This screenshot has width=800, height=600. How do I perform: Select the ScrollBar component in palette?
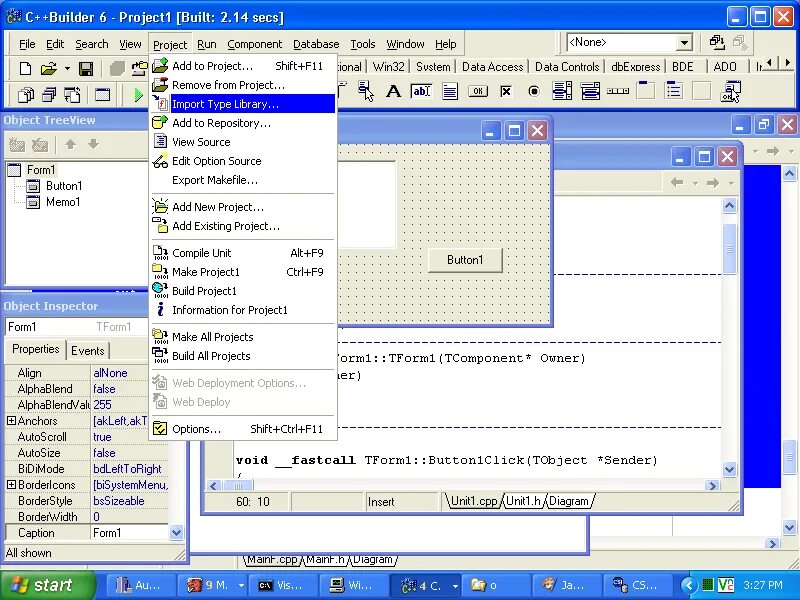pos(618,91)
